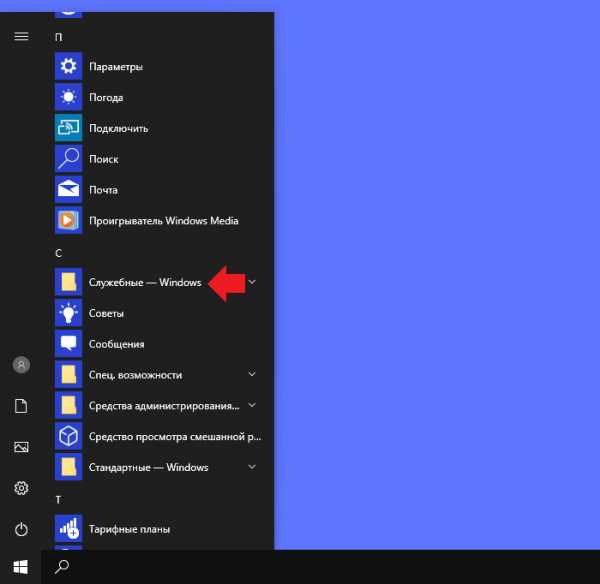Open the user account avatar

pyautogui.click(x=21, y=365)
